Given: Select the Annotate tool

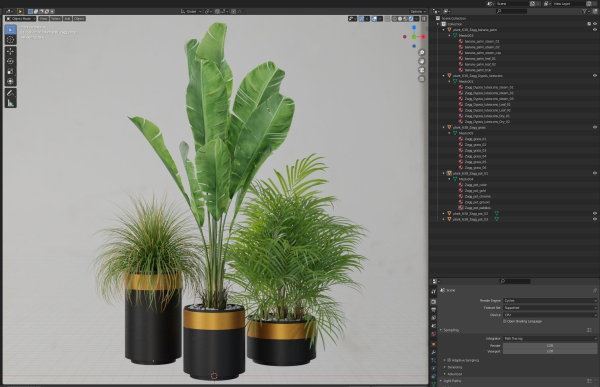Looking at the screenshot, I should click(10, 93).
